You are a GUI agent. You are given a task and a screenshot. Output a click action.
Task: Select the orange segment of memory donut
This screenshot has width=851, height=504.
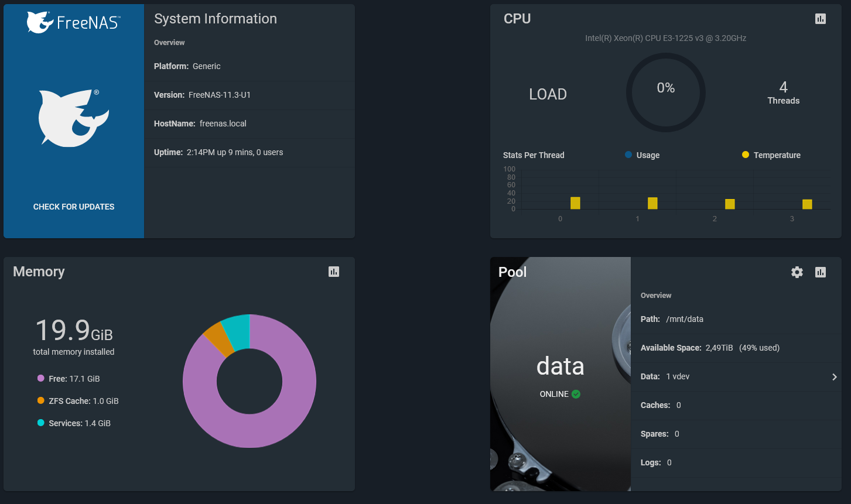(x=218, y=339)
